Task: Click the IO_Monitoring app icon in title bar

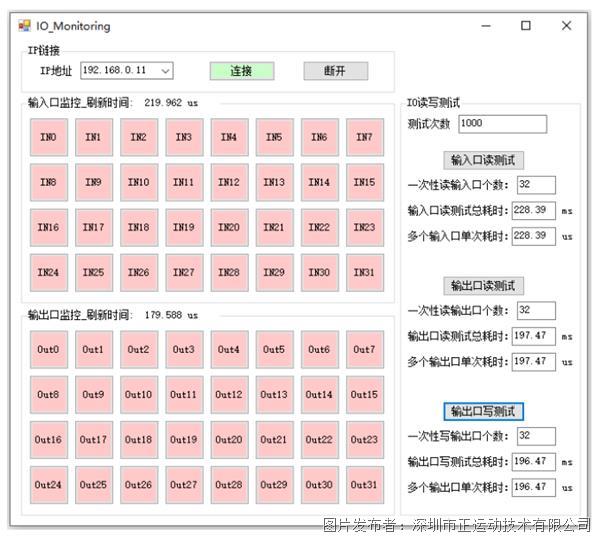Action: [24, 26]
